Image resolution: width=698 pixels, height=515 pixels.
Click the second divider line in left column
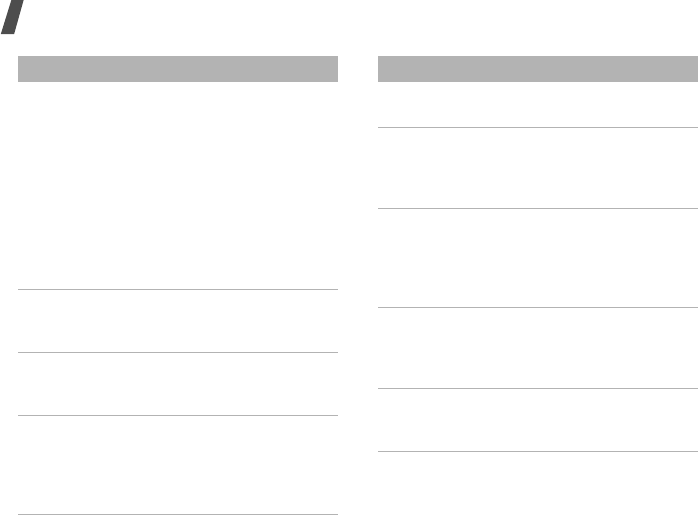178,353
